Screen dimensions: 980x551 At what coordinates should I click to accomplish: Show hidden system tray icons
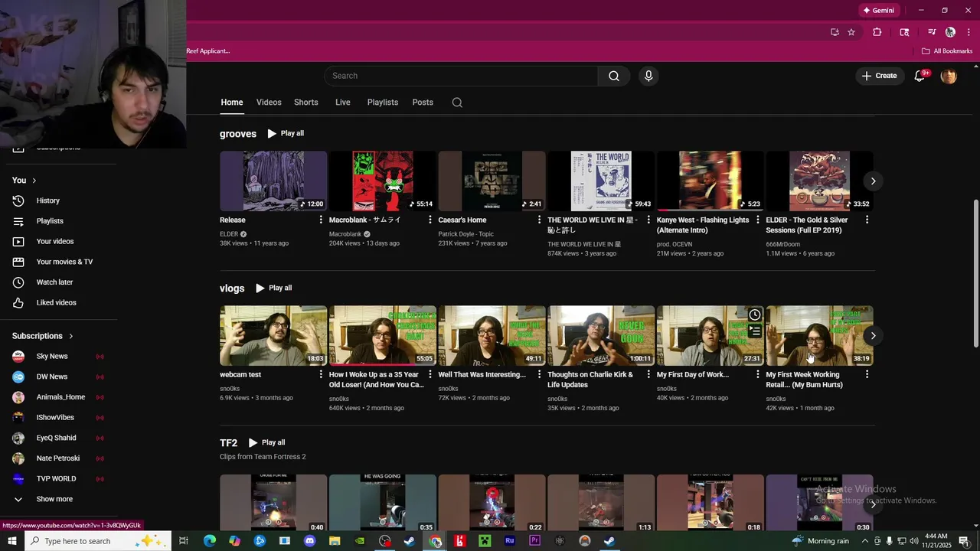865,541
